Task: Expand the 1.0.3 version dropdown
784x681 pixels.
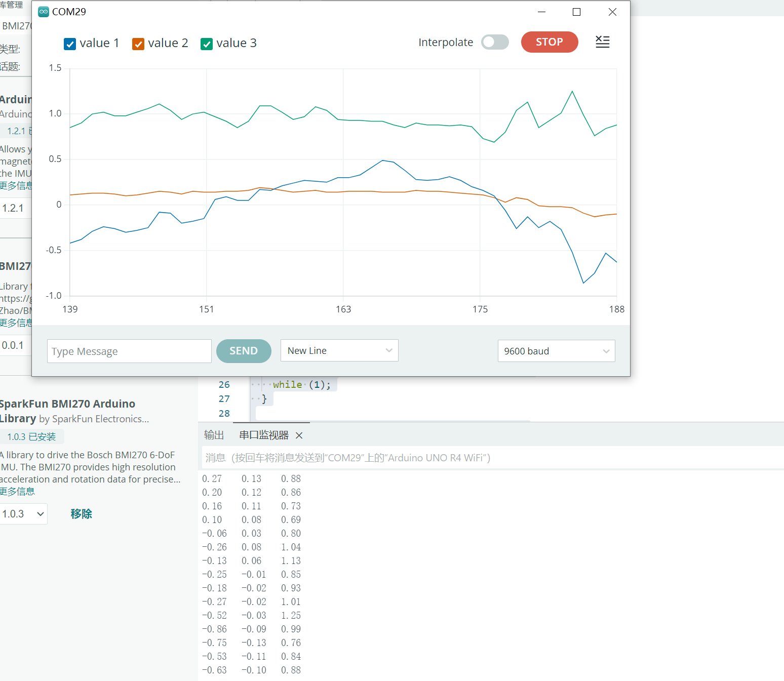Action: tap(23, 514)
